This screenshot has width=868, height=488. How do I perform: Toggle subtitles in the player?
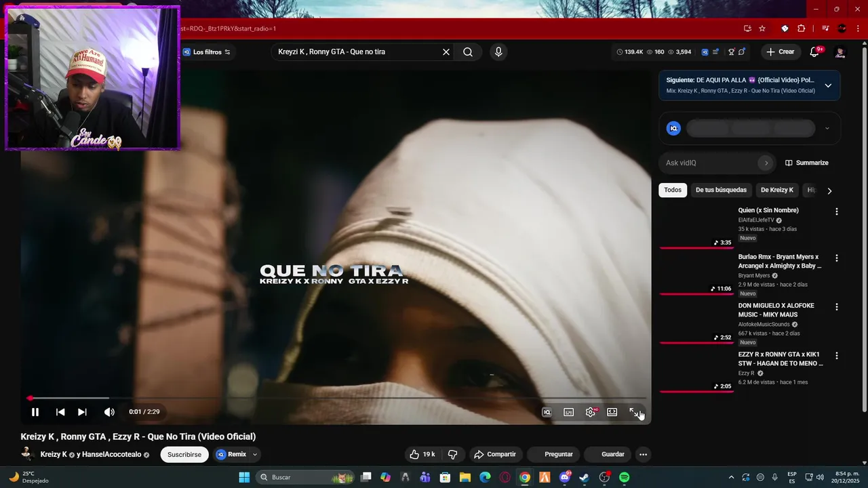(568, 412)
